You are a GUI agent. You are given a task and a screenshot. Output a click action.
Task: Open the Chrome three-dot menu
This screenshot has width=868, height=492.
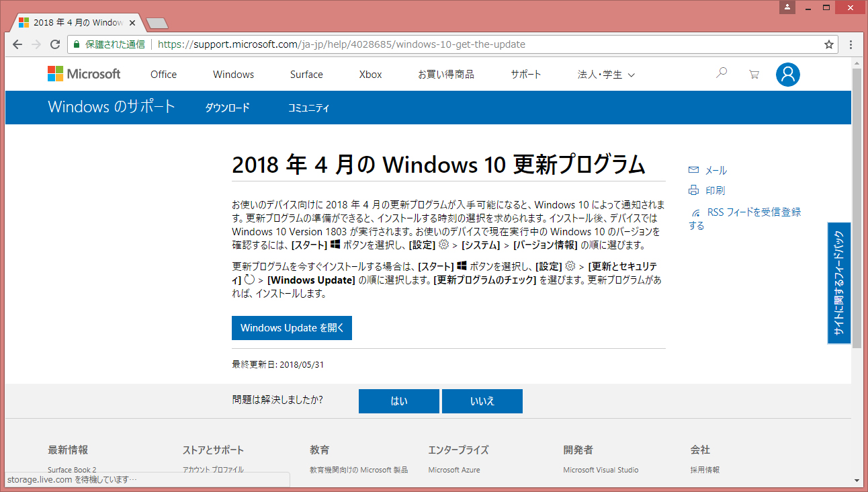[851, 44]
